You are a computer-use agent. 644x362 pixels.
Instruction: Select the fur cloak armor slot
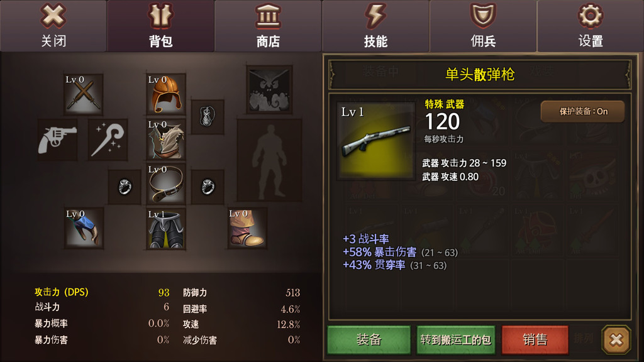coord(166,140)
